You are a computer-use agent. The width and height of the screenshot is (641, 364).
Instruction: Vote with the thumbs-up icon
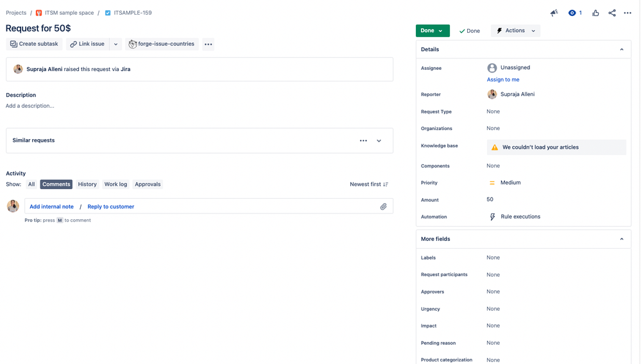coord(595,13)
